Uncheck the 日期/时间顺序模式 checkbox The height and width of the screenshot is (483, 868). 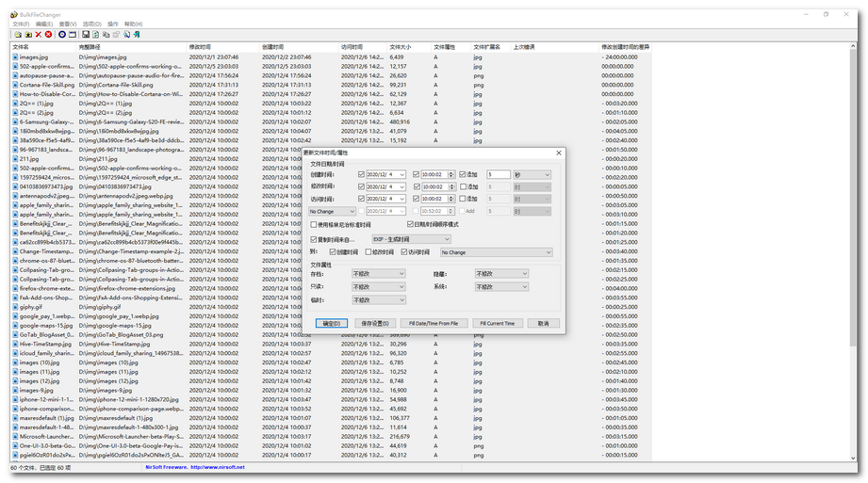tap(408, 225)
